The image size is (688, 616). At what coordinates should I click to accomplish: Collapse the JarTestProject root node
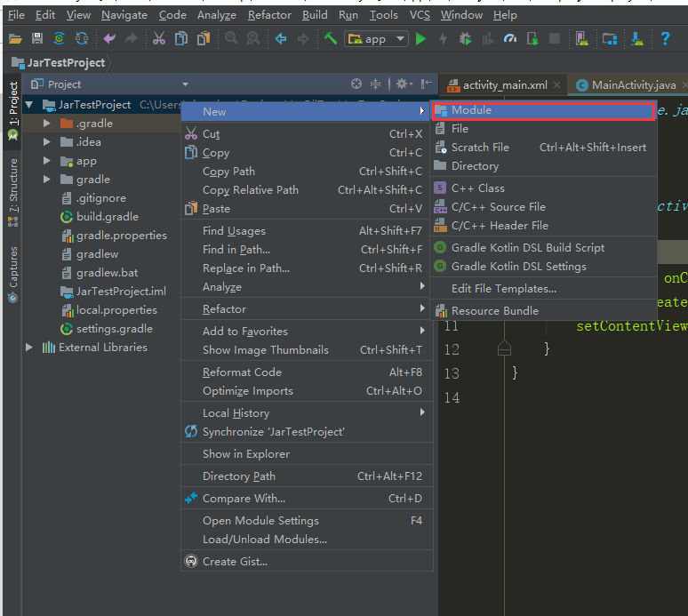coord(29,104)
